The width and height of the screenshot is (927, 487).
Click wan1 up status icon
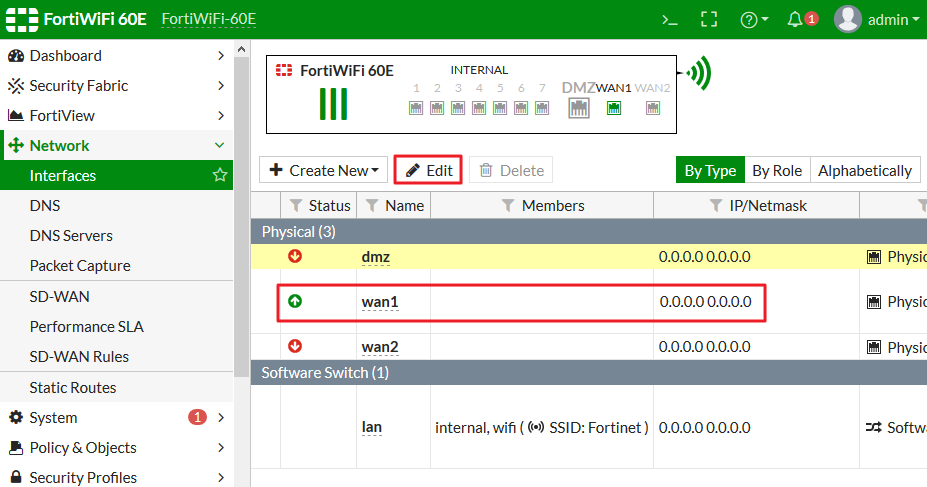pos(295,301)
